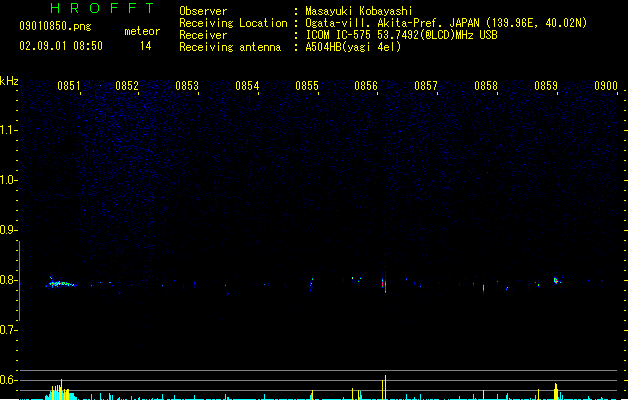Click the red echo streak after 0856

tap(384, 284)
